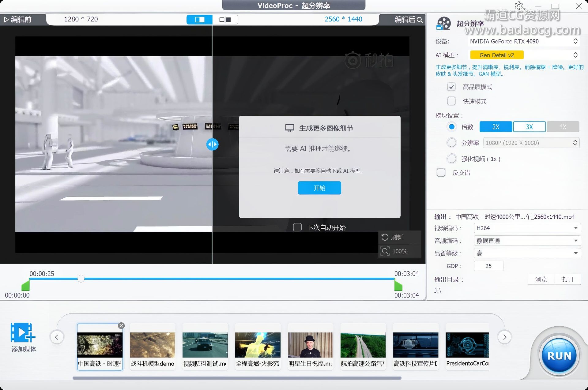The width and height of the screenshot is (588, 390).
Task: Click the 编辑后 tab label
Action: (405, 20)
